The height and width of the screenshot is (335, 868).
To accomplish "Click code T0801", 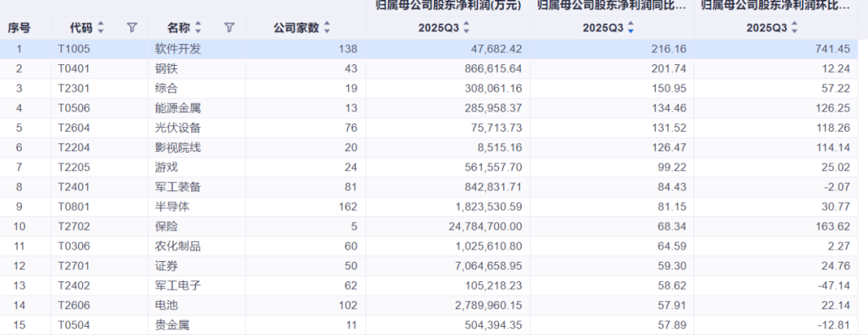I will click(74, 207).
